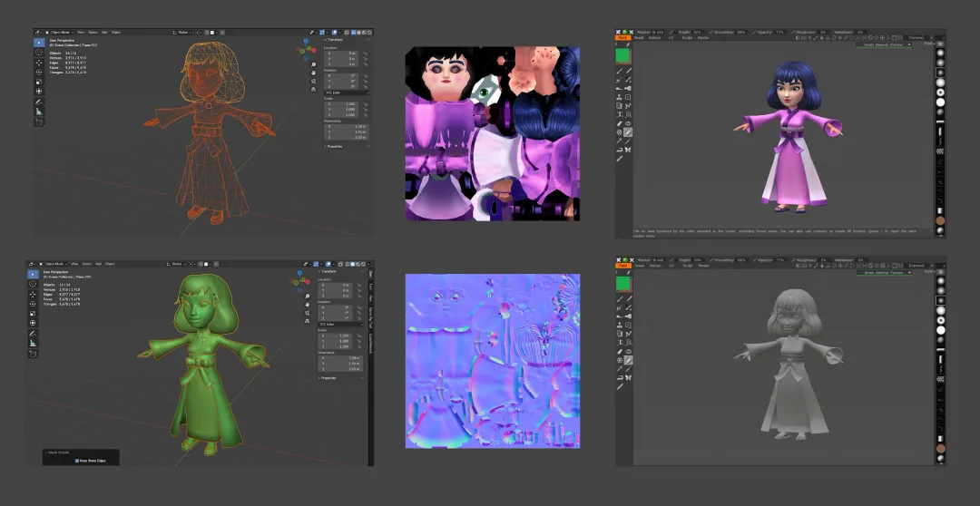This screenshot has width=980, height=506.
Task: Select the Annotate tool in green-model Blender window
Action: tap(33, 334)
